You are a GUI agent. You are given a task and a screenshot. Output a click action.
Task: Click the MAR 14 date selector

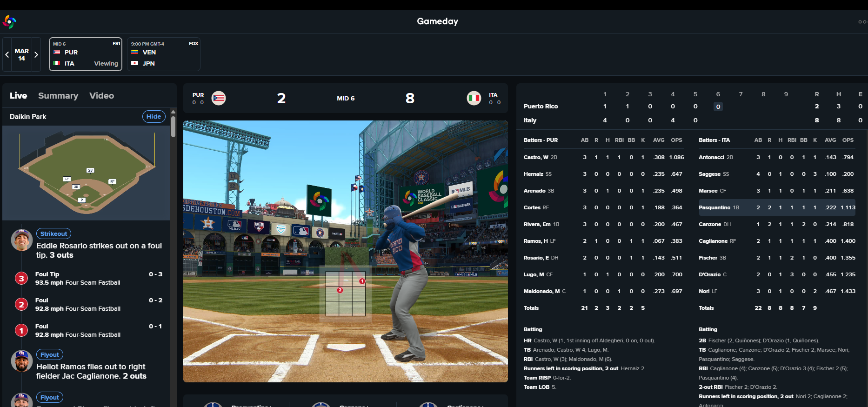pos(22,54)
